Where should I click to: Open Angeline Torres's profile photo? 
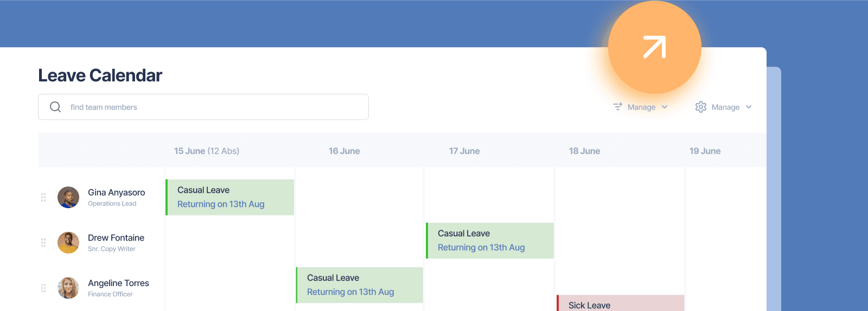(68, 288)
